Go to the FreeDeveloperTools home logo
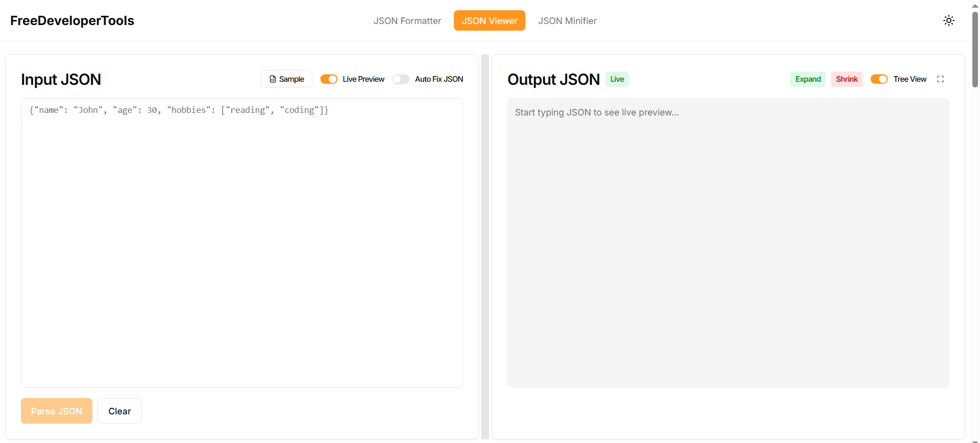The width and height of the screenshot is (980, 443). tap(72, 21)
